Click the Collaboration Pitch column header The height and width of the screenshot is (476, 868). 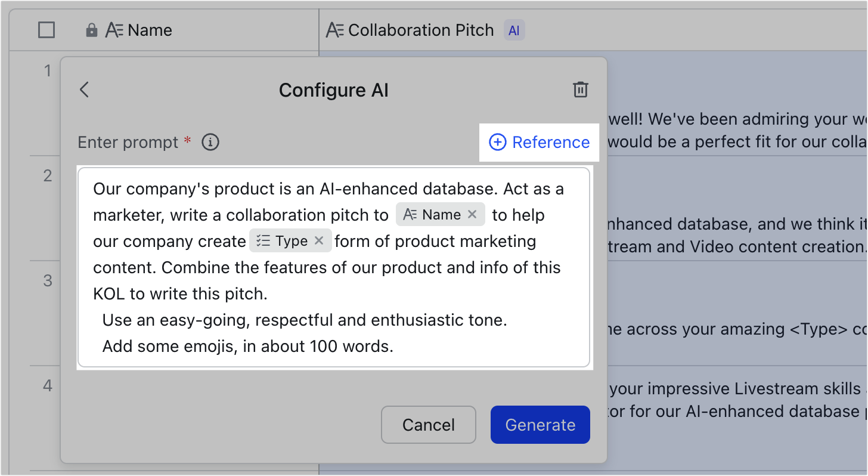click(x=421, y=30)
